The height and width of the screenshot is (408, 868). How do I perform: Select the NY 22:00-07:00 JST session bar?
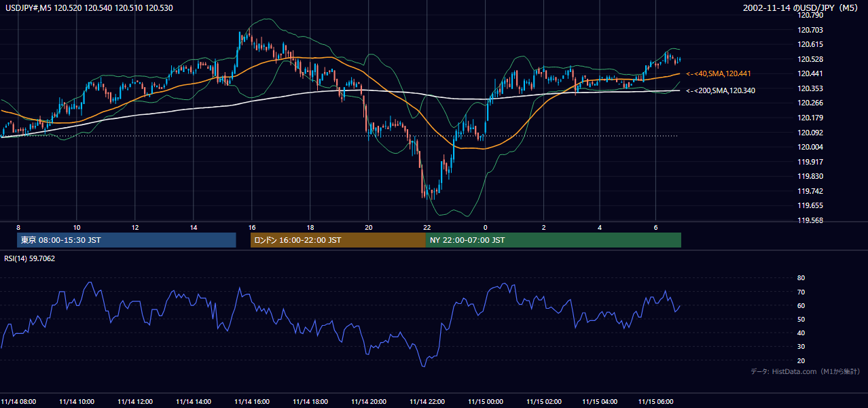pyautogui.click(x=553, y=240)
